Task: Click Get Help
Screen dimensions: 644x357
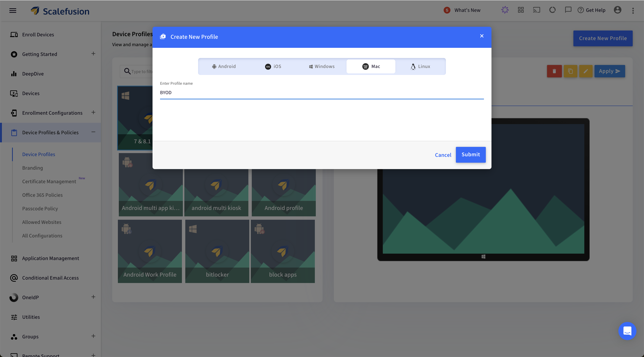Action: click(591, 10)
